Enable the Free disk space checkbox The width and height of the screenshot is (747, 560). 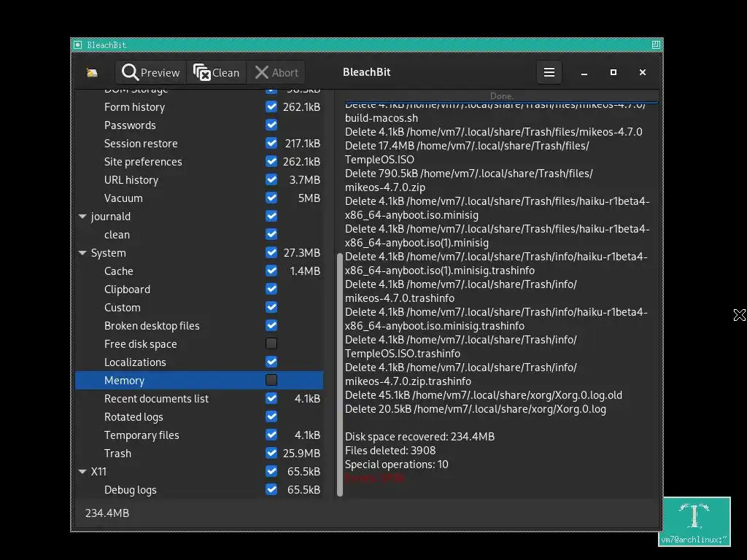click(271, 343)
